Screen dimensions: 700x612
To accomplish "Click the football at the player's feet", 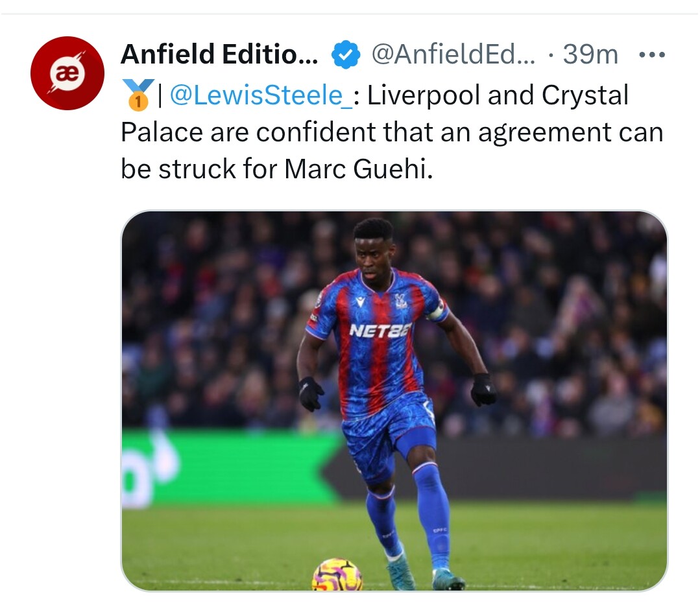I will pyautogui.click(x=337, y=574).
